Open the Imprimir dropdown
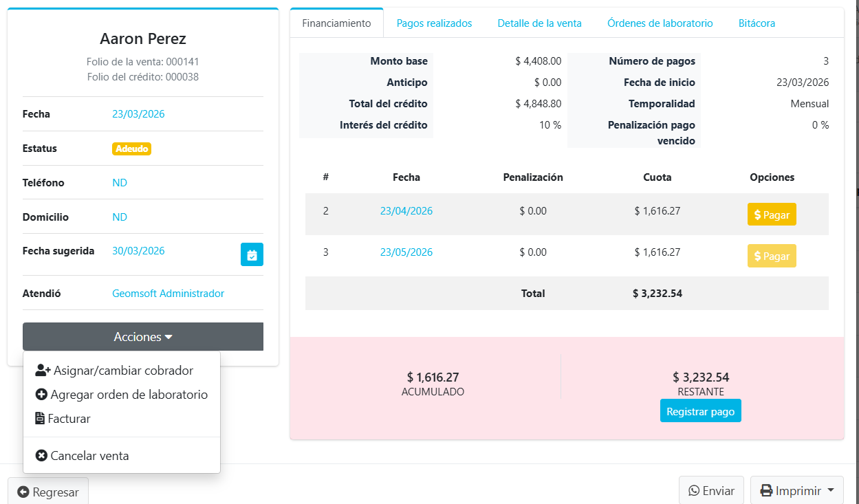 [796, 491]
